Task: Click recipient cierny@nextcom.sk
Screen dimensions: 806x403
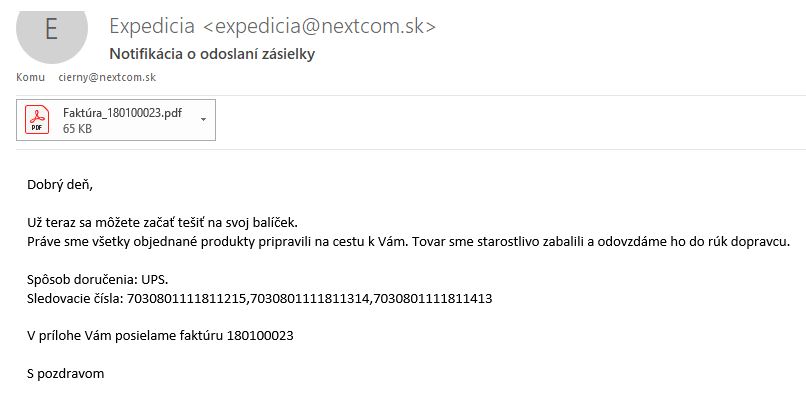Action: (x=107, y=78)
